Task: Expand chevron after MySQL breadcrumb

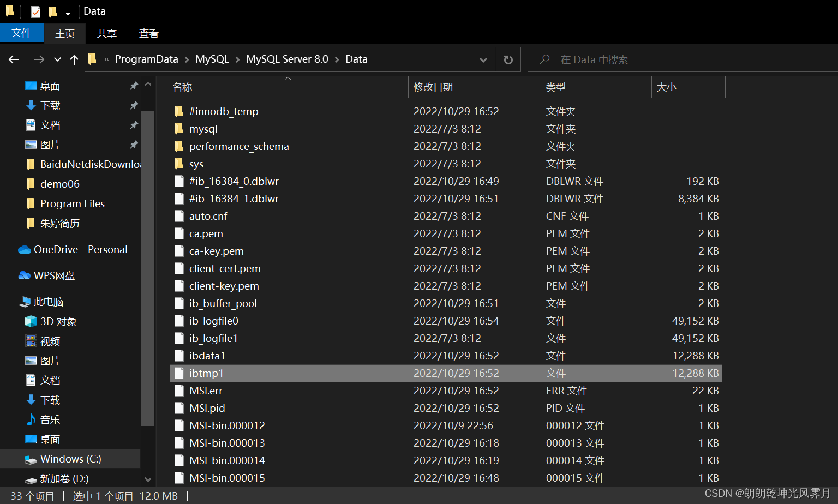Action: pyautogui.click(x=237, y=59)
